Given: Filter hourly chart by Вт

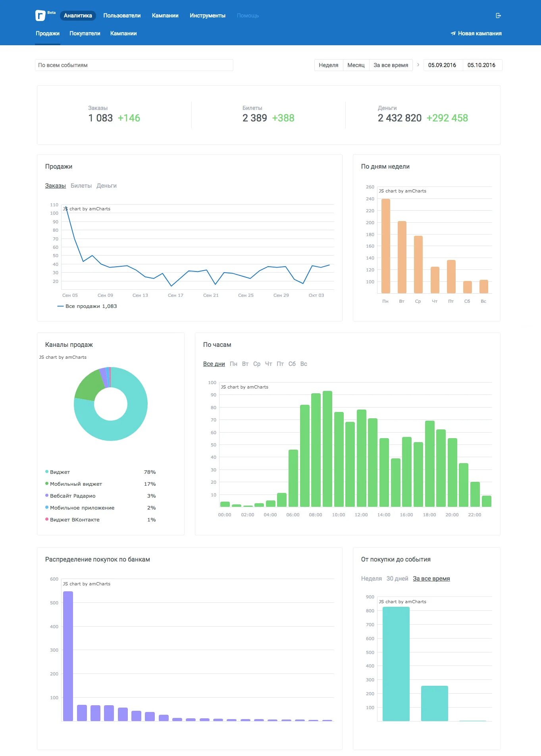Looking at the screenshot, I should click(x=245, y=364).
